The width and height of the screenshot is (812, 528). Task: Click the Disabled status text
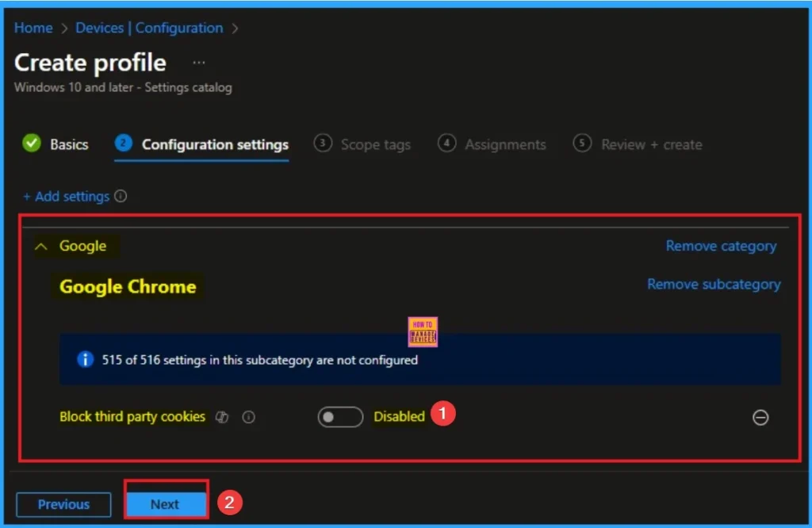pos(400,417)
